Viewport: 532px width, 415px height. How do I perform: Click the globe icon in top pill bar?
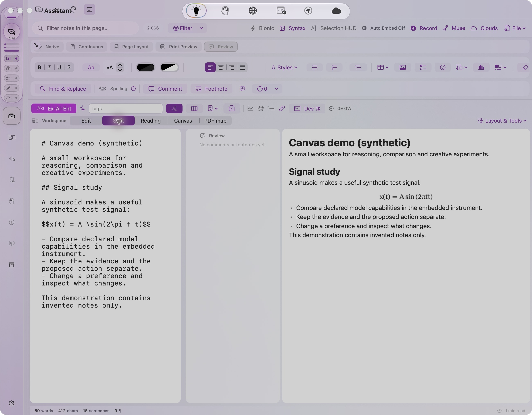(x=253, y=11)
